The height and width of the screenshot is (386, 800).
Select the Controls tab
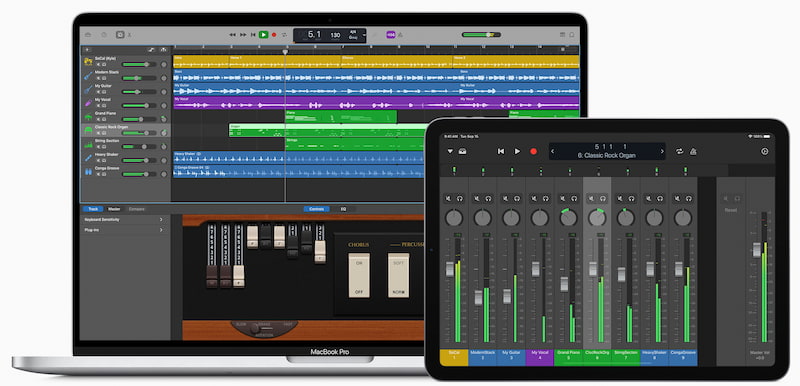coord(317,209)
